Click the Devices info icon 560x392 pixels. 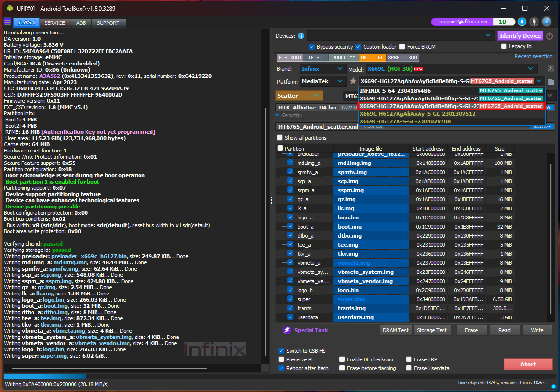coord(301,36)
